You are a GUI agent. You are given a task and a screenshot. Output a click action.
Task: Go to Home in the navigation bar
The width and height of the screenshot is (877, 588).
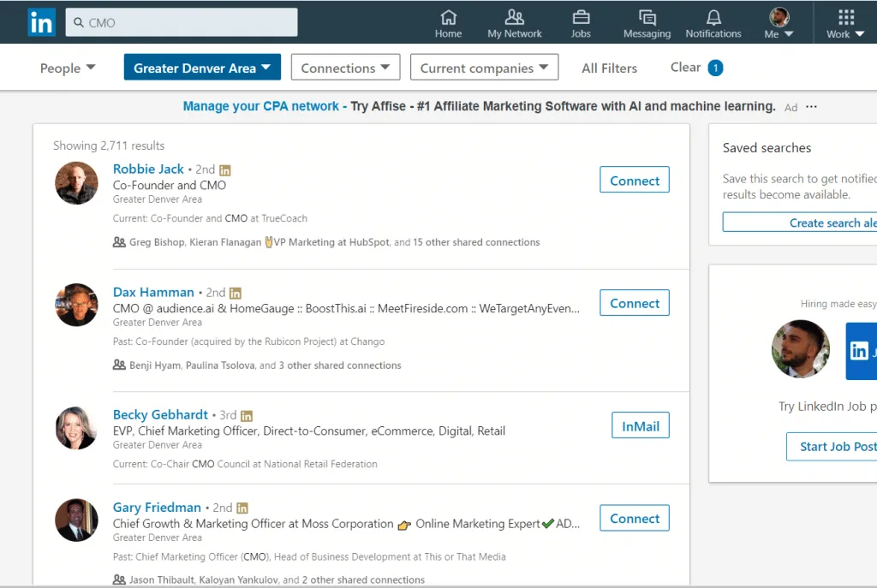pyautogui.click(x=448, y=24)
